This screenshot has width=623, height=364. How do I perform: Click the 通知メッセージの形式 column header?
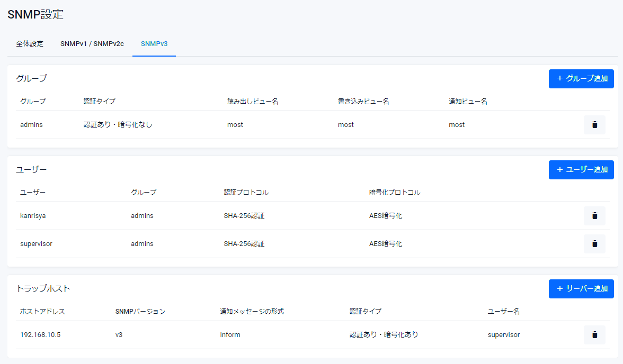pos(252,312)
